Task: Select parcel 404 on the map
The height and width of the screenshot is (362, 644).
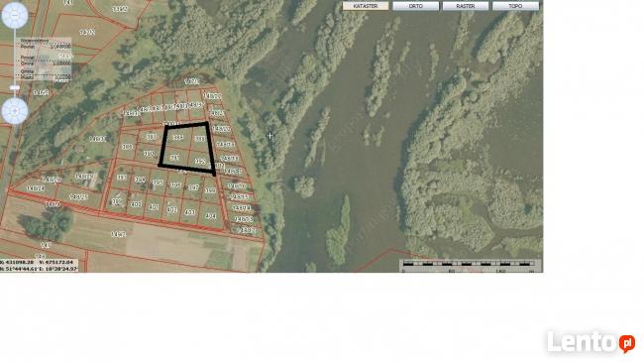Action: tap(210, 215)
